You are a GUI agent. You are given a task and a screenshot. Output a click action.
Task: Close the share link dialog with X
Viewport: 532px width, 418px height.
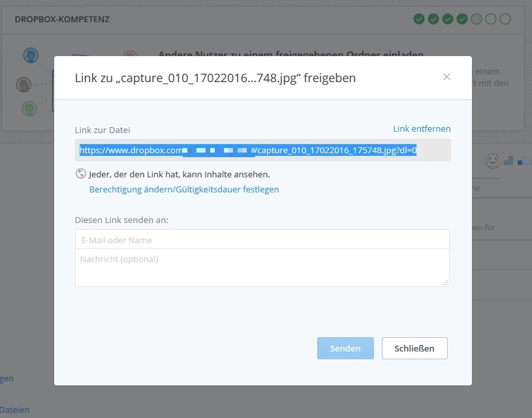click(446, 77)
